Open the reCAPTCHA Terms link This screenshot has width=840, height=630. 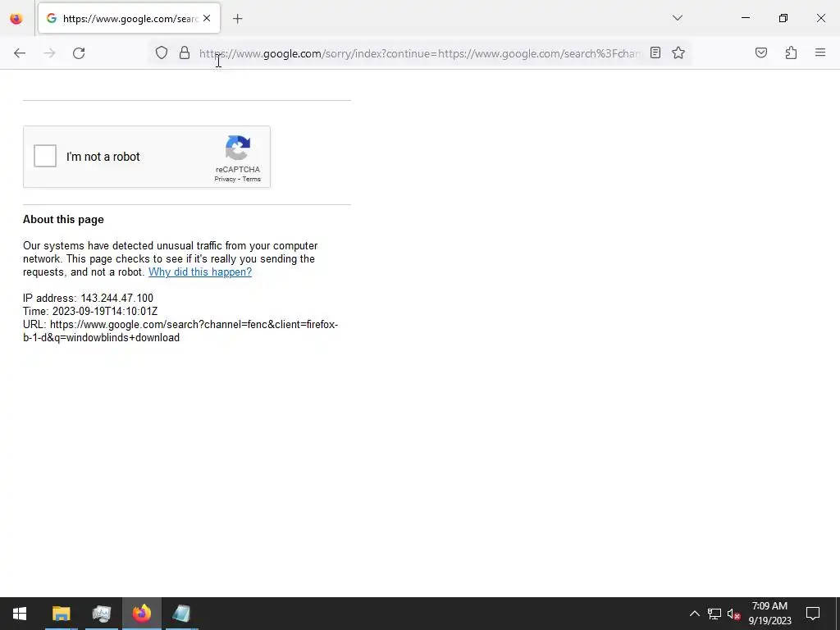tap(251, 179)
